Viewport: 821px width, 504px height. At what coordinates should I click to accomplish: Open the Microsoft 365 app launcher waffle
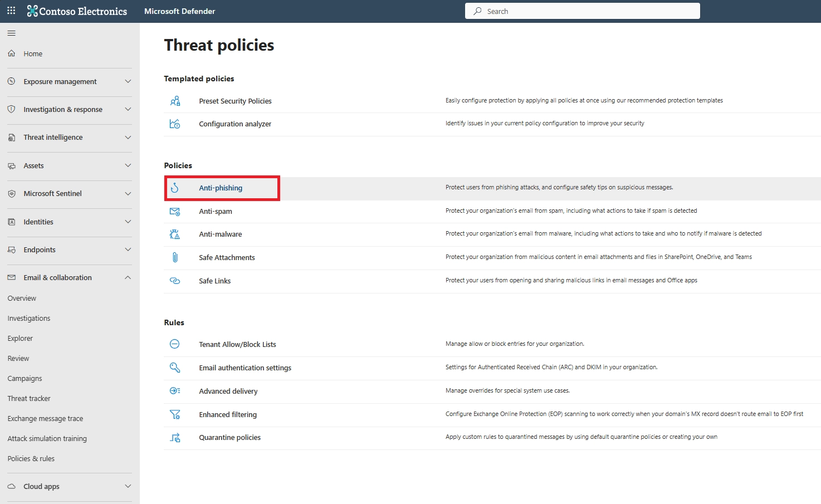tap(11, 11)
